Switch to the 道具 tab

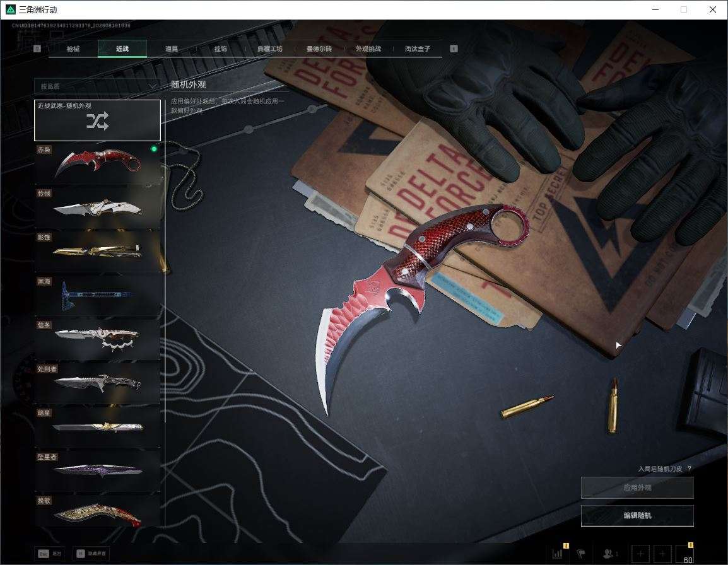172,49
